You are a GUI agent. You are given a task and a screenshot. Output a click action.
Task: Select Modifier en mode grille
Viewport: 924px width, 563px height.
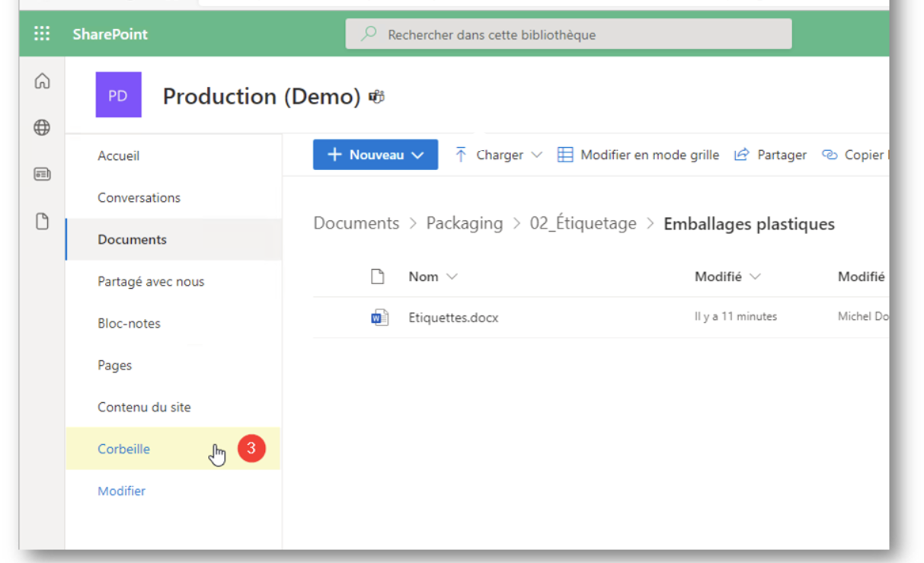[638, 155]
